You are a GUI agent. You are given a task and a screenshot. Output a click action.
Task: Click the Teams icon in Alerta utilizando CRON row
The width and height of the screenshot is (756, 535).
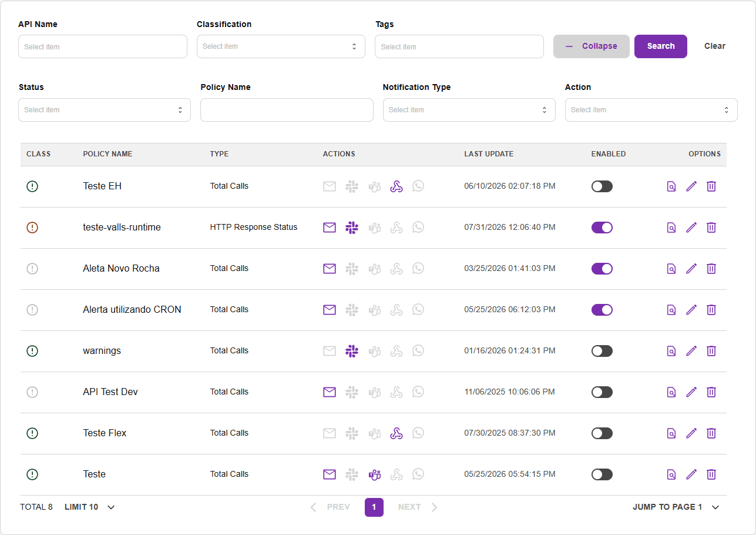tap(374, 310)
